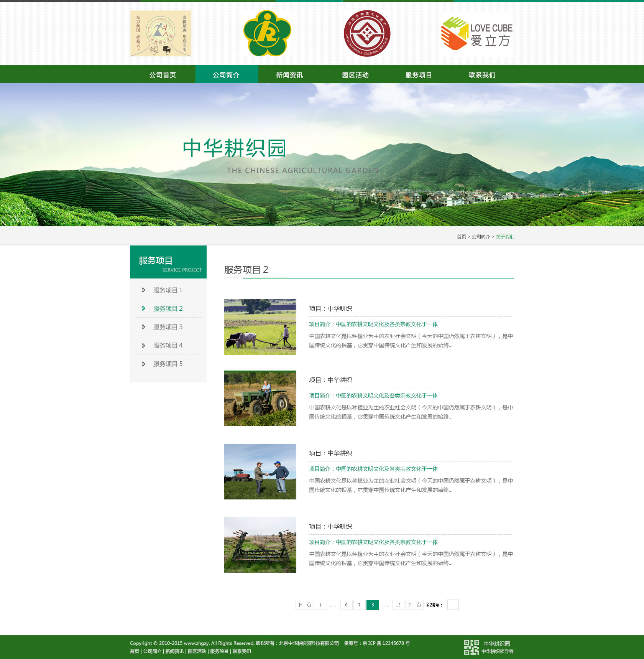This screenshot has height=659, width=644.
Task: Click the 中华耕织文化园 seal logo
Action: (161, 34)
